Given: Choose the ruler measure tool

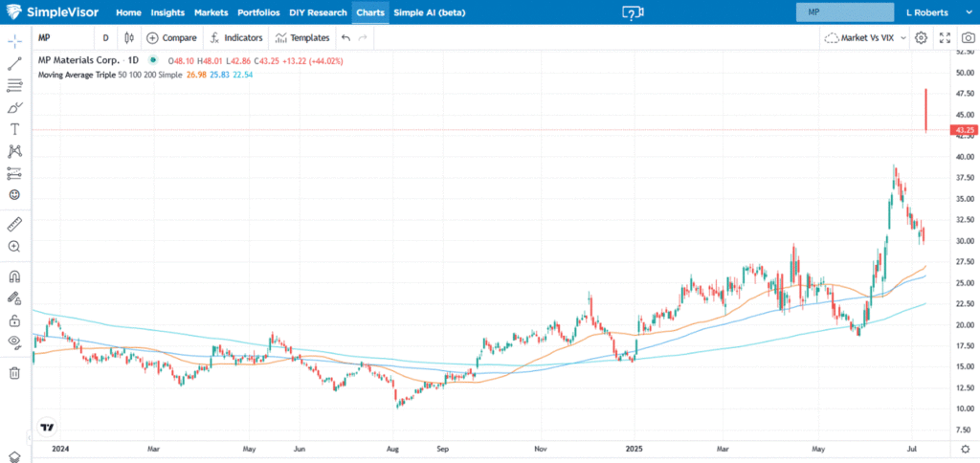Looking at the screenshot, I should point(15,224).
